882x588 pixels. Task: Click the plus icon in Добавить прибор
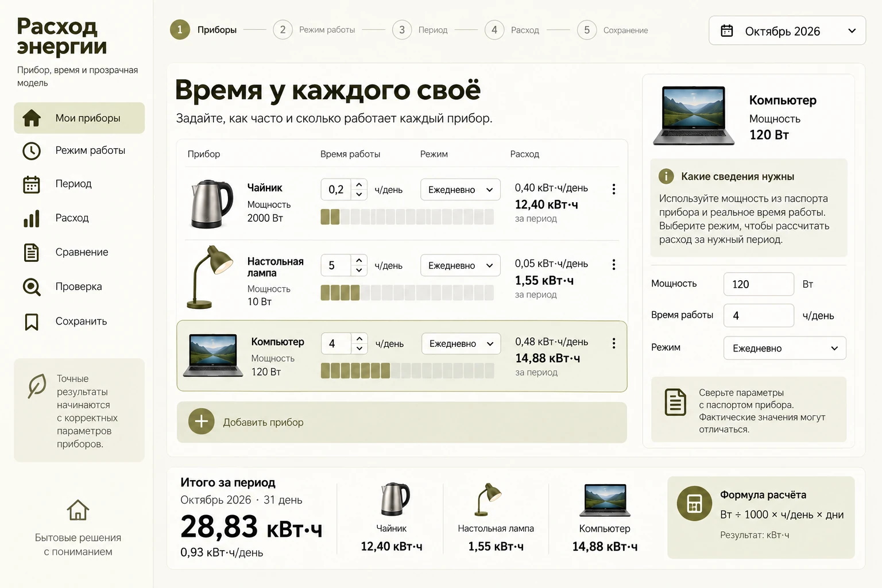[201, 421]
